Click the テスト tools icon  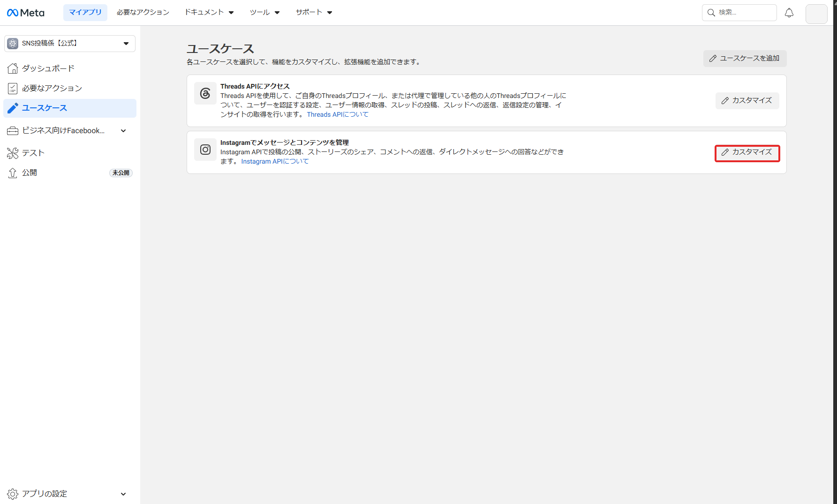(x=13, y=153)
